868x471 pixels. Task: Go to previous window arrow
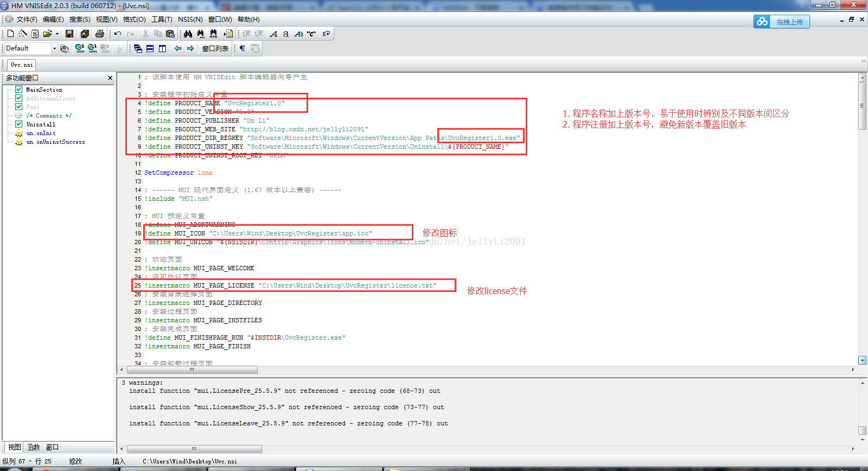pos(178,49)
